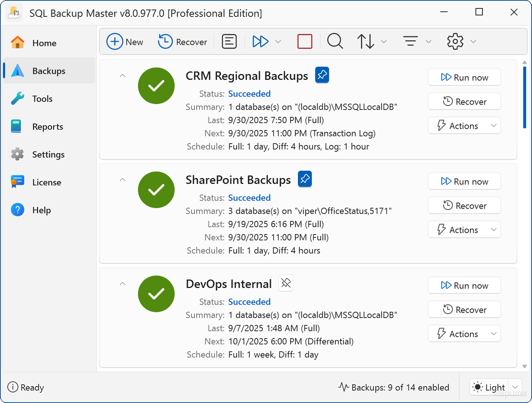Click the sort toolbar icon
Viewport: 532px width, 403px height.
pyautogui.click(x=367, y=41)
